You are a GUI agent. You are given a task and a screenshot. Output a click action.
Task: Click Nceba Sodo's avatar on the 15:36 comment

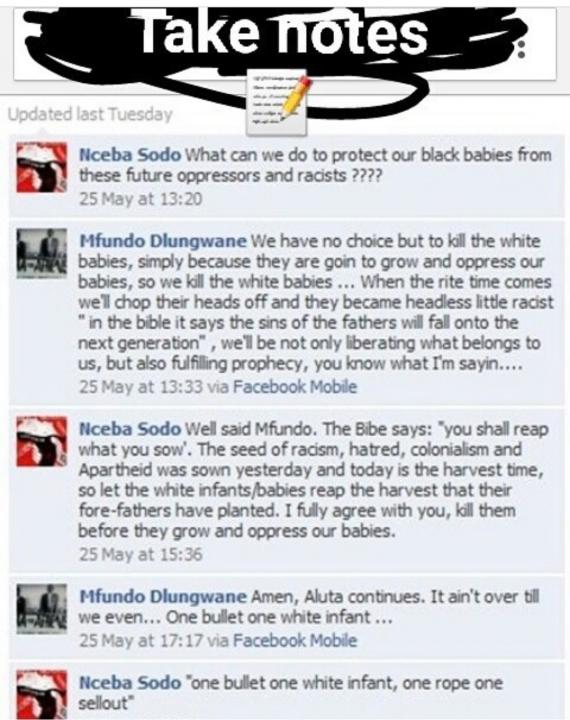pos(42,441)
